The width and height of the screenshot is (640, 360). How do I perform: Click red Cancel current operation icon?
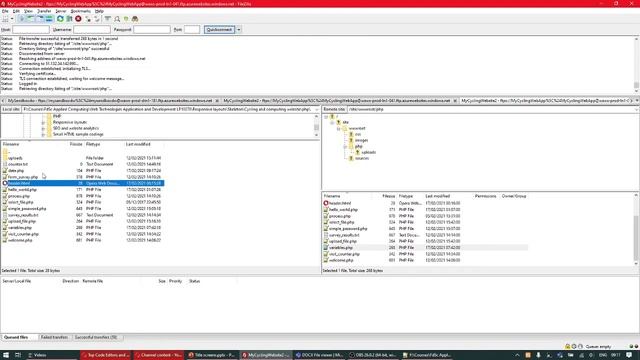(78, 19)
